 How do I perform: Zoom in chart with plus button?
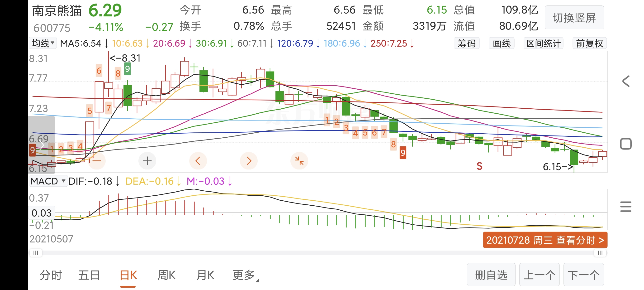tap(147, 161)
